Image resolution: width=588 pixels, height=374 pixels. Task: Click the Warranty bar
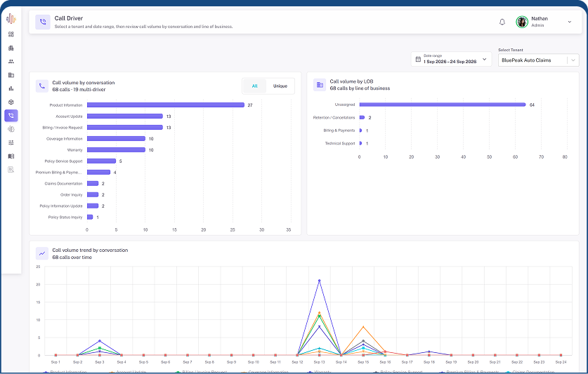coord(116,150)
